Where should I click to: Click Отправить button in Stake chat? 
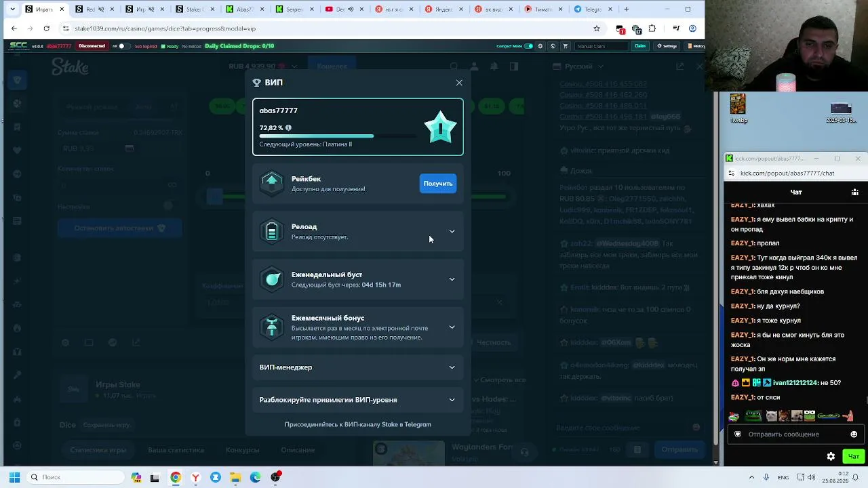(x=679, y=449)
